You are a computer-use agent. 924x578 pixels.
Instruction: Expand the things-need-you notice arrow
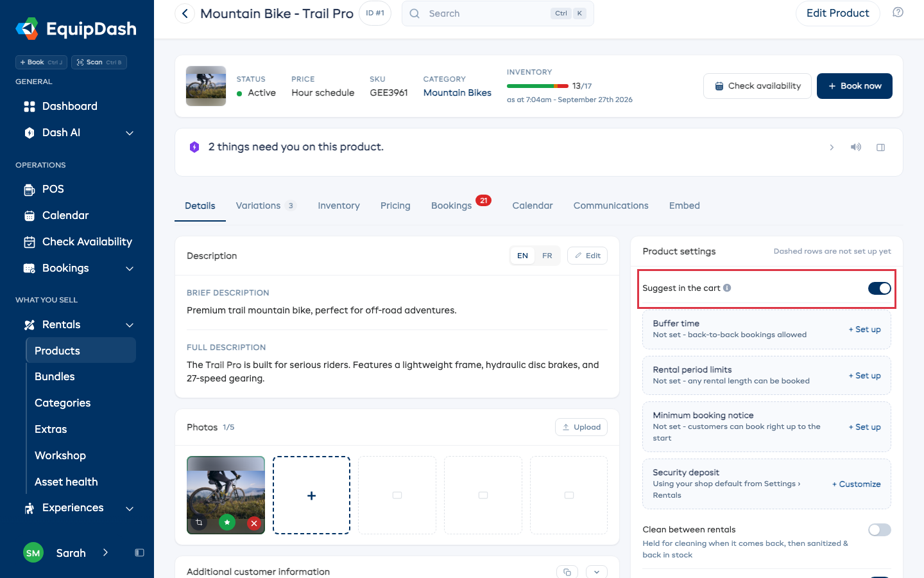tap(832, 147)
